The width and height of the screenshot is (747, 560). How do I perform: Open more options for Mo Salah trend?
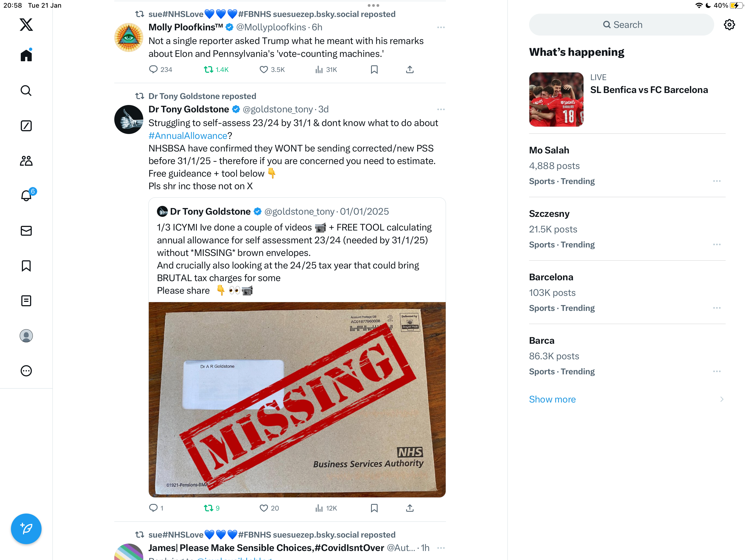(717, 181)
